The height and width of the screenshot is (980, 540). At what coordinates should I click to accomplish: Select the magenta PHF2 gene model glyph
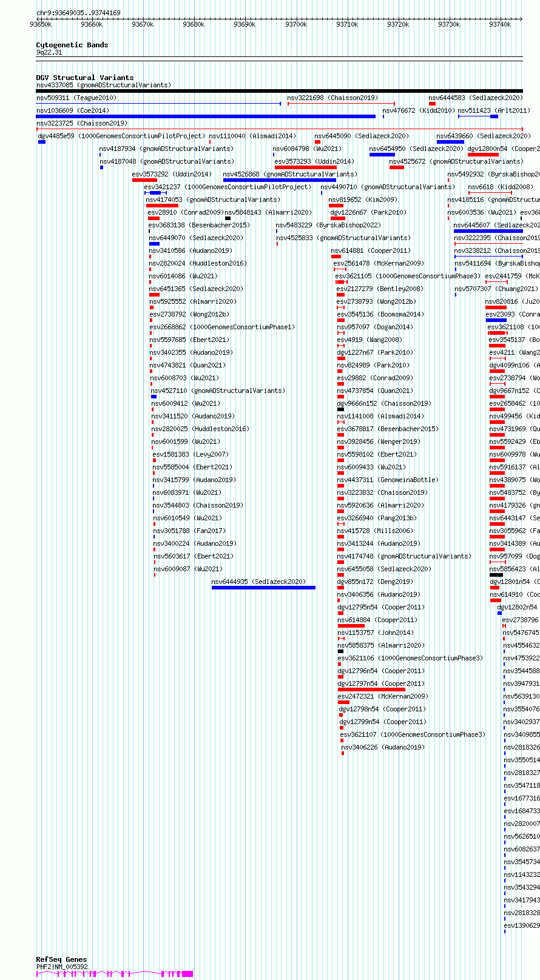115,974
